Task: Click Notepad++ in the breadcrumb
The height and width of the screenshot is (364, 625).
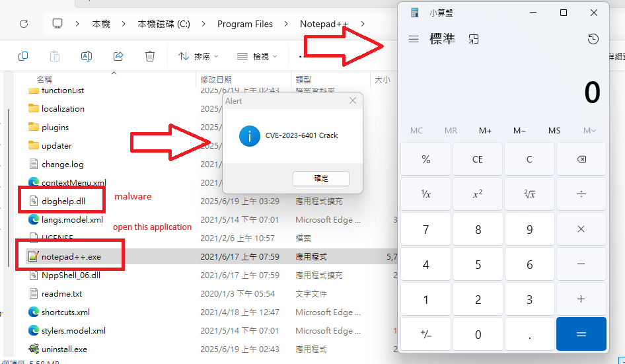Action: [x=324, y=24]
